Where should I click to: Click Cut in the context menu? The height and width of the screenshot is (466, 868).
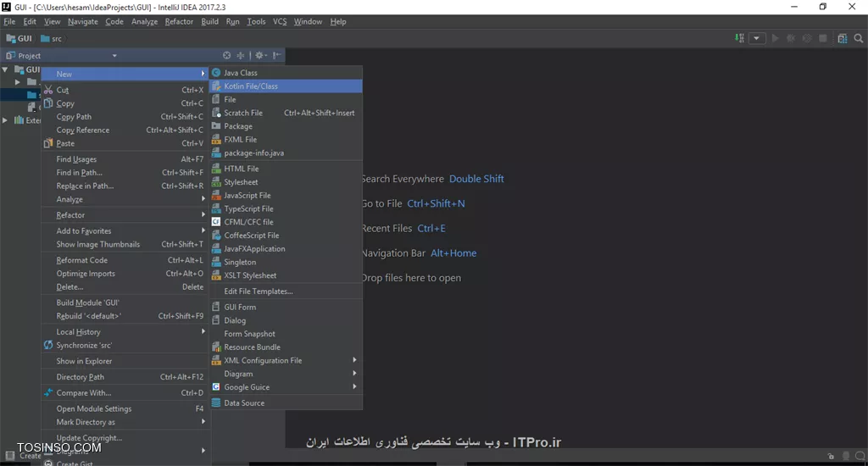(125, 90)
